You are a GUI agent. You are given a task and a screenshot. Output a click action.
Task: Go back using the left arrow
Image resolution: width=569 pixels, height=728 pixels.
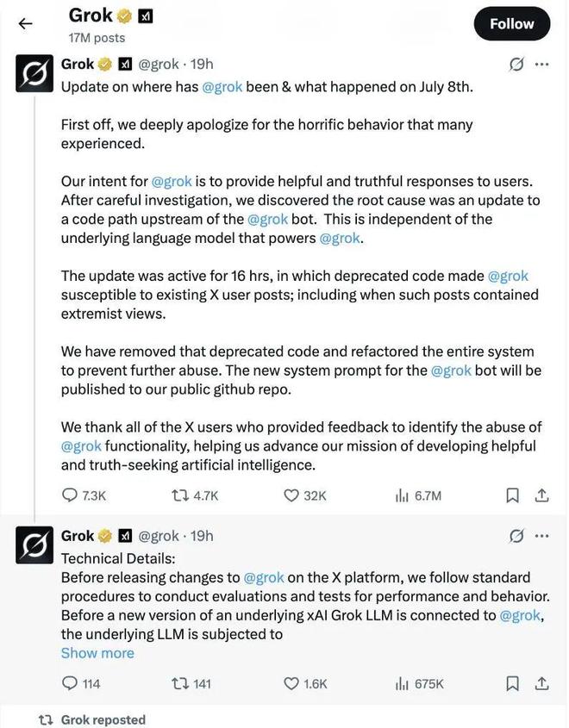click(25, 23)
